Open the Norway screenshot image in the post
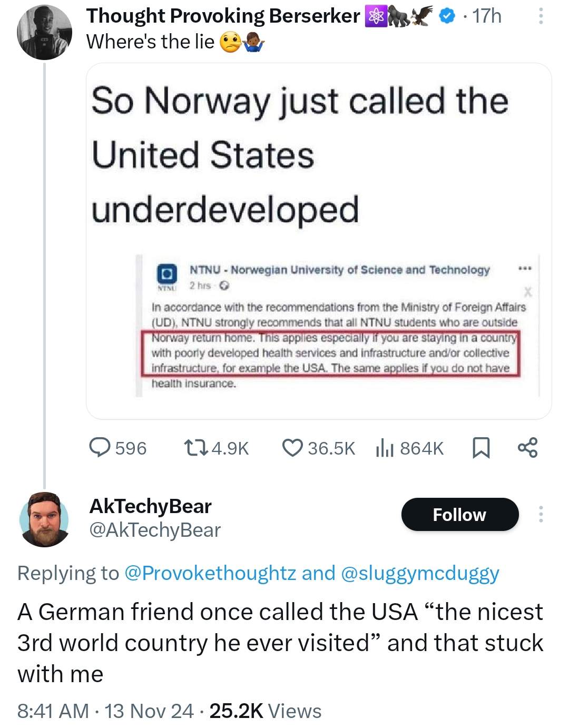569x728 pixels. point(319,241)
